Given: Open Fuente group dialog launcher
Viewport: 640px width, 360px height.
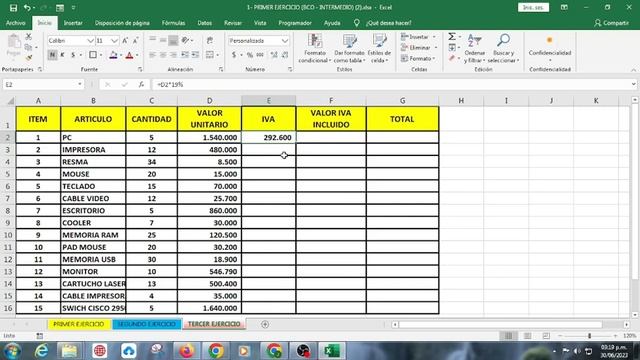Looking at the screenshot, I should point(140,69).
